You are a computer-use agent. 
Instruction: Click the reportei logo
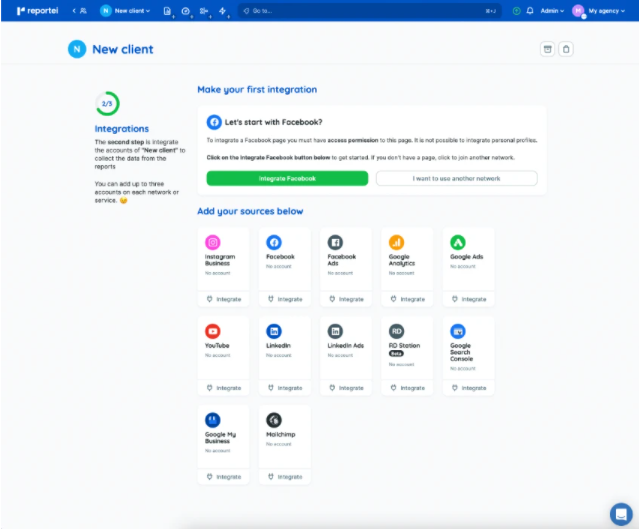37,11
